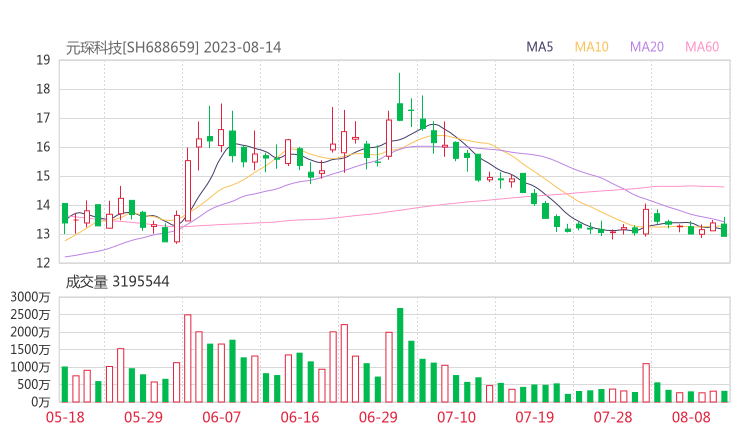Select the candlestick with the highest wick above 18

coord(400,97)
